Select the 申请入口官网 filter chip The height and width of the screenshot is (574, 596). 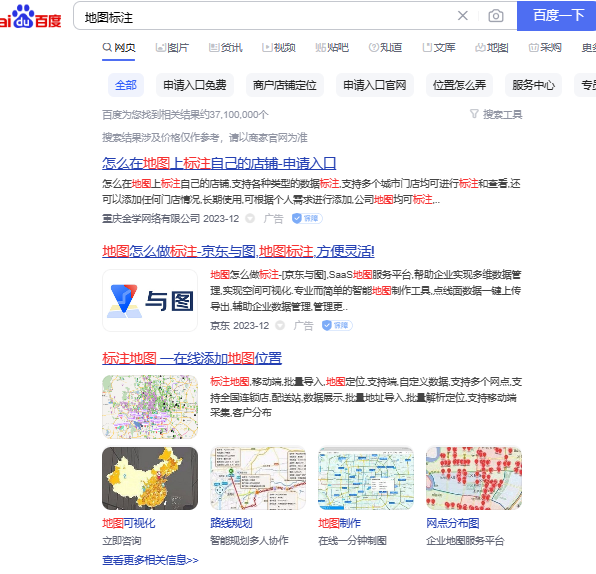[x=375, y=85]
